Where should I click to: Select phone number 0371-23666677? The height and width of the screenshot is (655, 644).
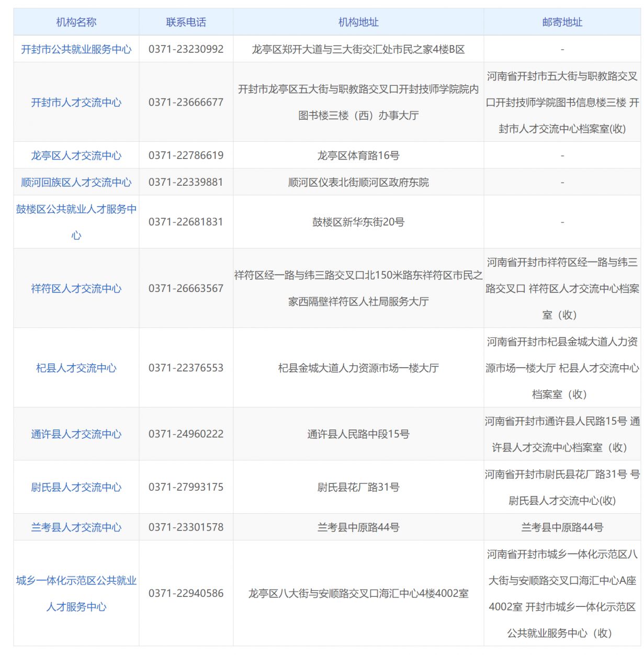point(186,103)
